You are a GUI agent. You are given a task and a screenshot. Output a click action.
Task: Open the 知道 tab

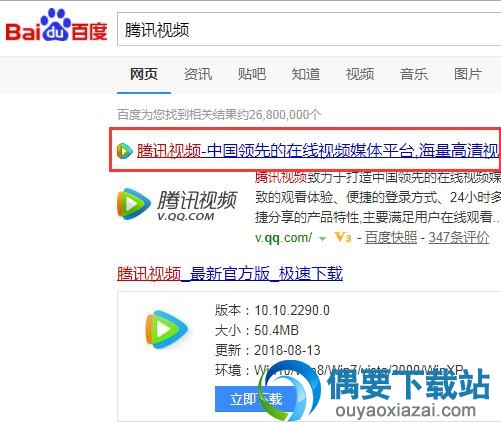click(x=306, y=74)
